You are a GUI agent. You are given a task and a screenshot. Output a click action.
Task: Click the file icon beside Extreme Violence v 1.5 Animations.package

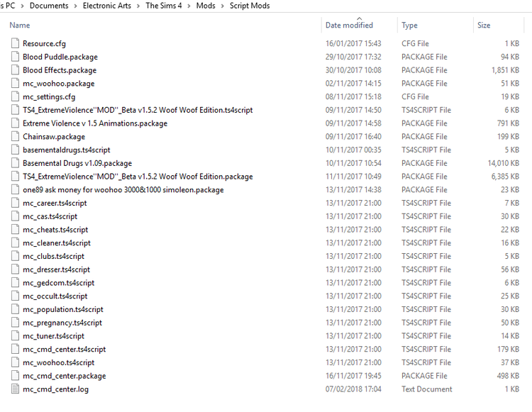15,123
